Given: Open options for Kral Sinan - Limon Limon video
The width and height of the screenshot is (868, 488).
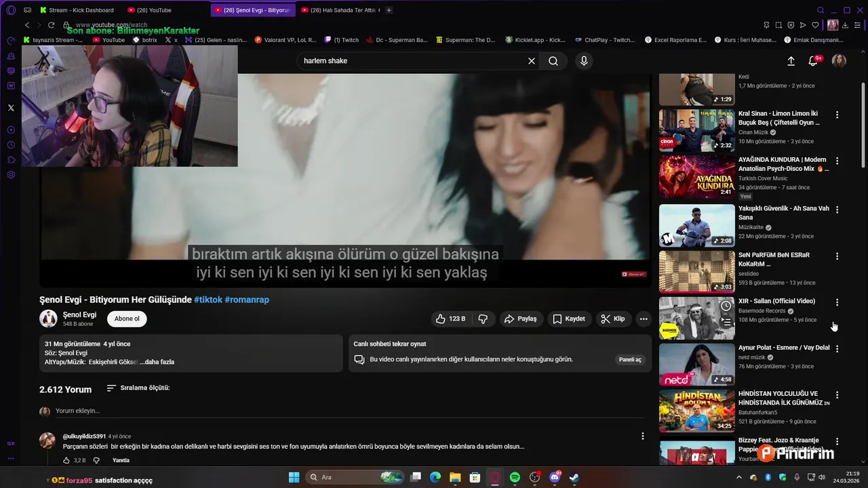Looking at the screenshot, I should 837,115.
